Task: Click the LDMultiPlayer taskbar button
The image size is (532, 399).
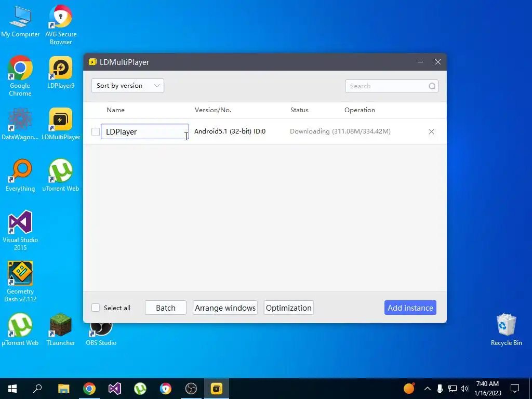Action: (217, 389)
